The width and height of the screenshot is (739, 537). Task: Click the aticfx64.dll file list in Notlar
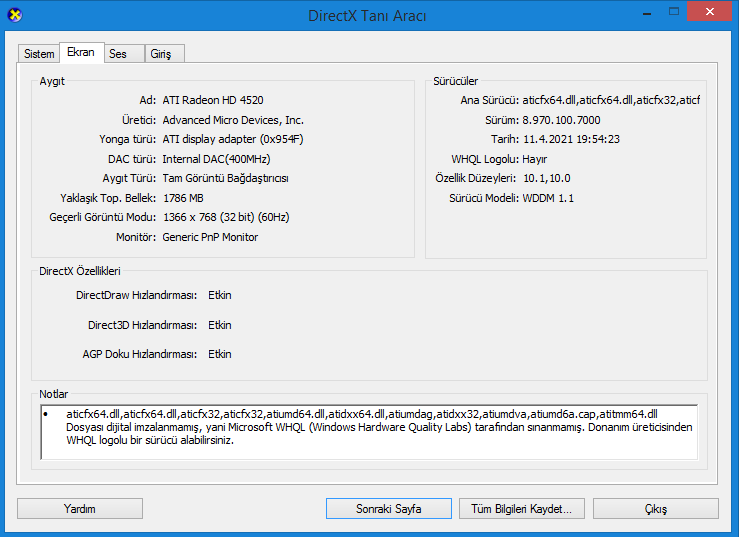361,414
